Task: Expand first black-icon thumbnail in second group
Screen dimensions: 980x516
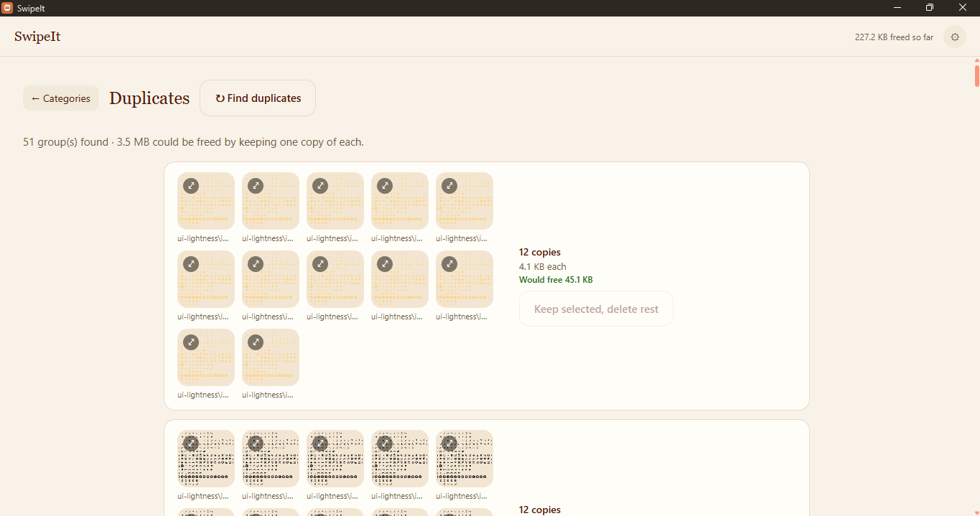Action: click(x=191, y=444)
